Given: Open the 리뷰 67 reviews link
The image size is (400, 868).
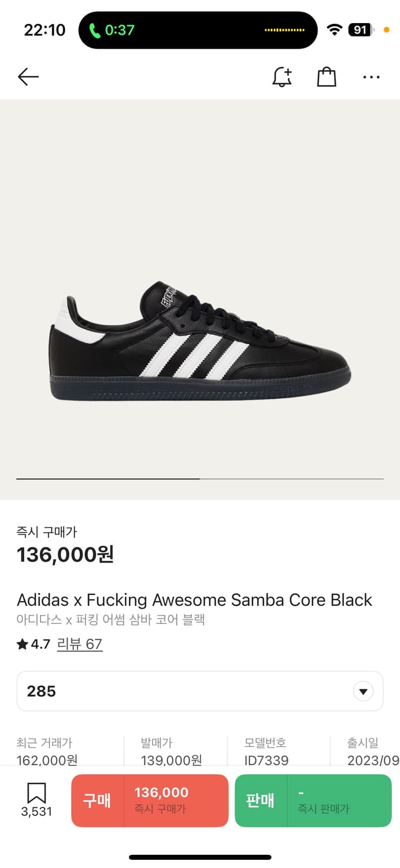Looking at the screenshot, I should 80,644.
